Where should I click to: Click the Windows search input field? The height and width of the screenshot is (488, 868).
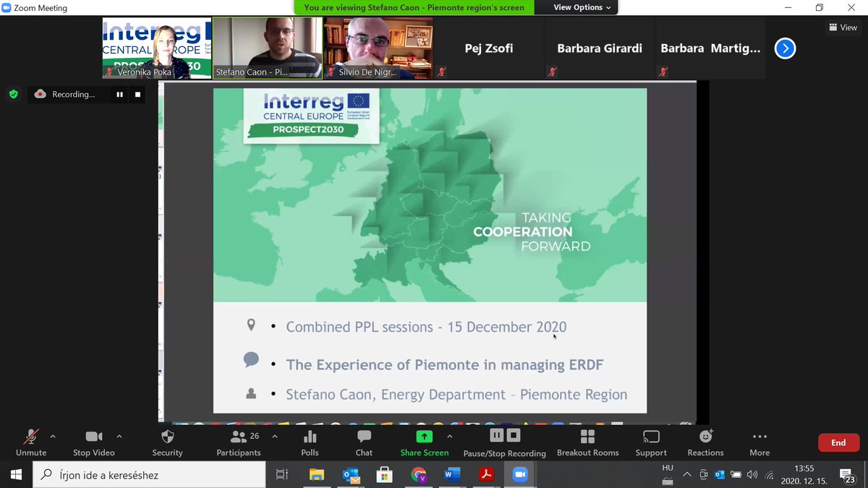tap(145, 474)
